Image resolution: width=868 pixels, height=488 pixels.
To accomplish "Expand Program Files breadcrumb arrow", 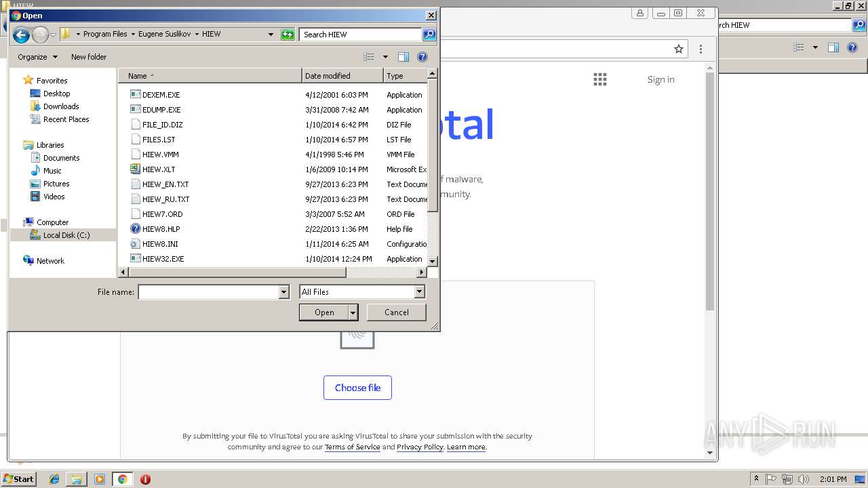I will point(133,35).
